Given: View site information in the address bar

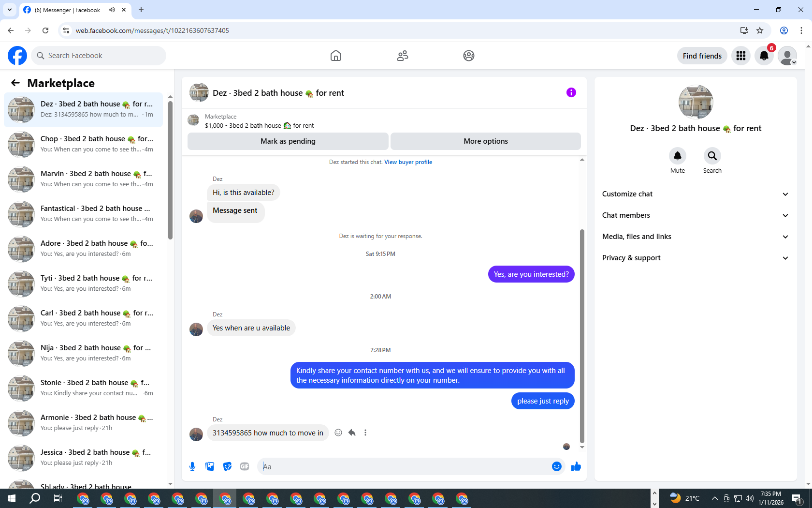Looking at the screenshot, I should tap(66, 30).
